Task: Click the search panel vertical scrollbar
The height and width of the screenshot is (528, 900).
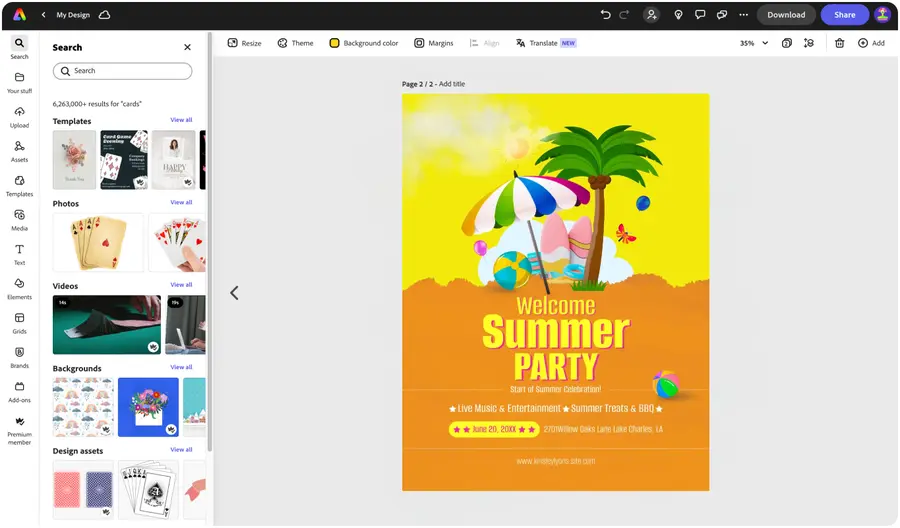Action: 210,244
